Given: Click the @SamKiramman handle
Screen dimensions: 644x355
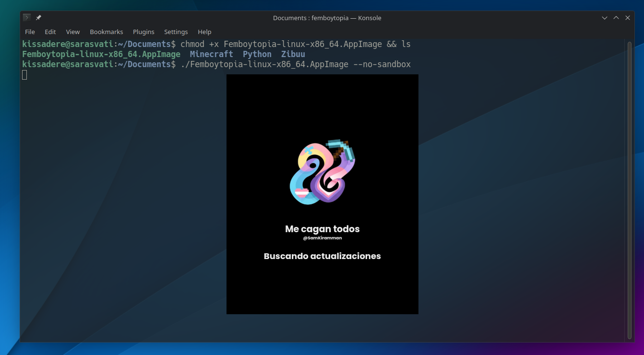Looking at the screenshot, I should (x=322, y=238).
